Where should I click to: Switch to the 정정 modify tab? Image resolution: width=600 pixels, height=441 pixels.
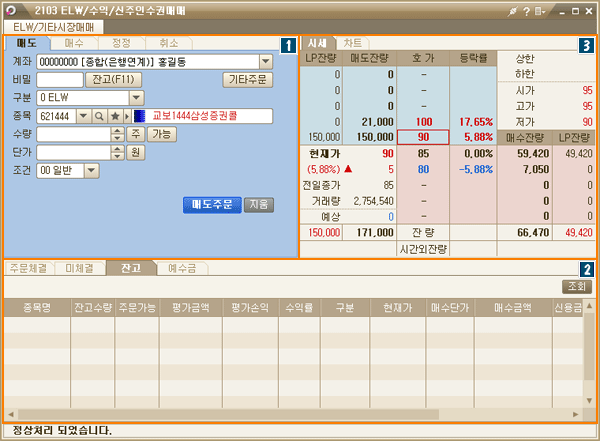pos(121,43)
